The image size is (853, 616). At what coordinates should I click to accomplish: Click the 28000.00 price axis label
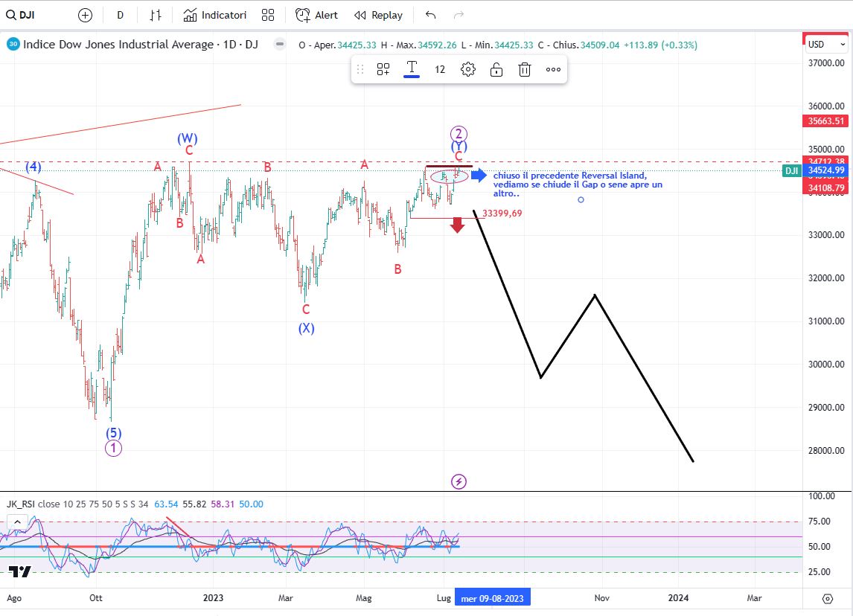point(825,450)
